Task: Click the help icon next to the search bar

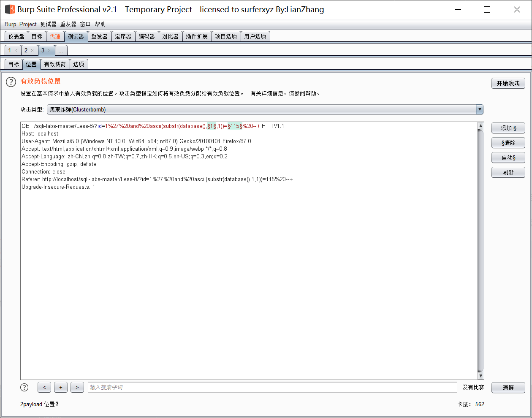Action: [24, 387]
